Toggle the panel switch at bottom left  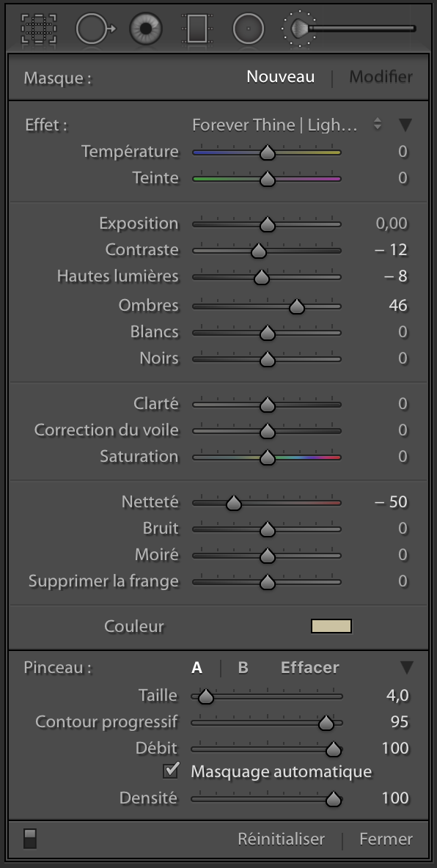pyautogui.click(x=30, y=839)
